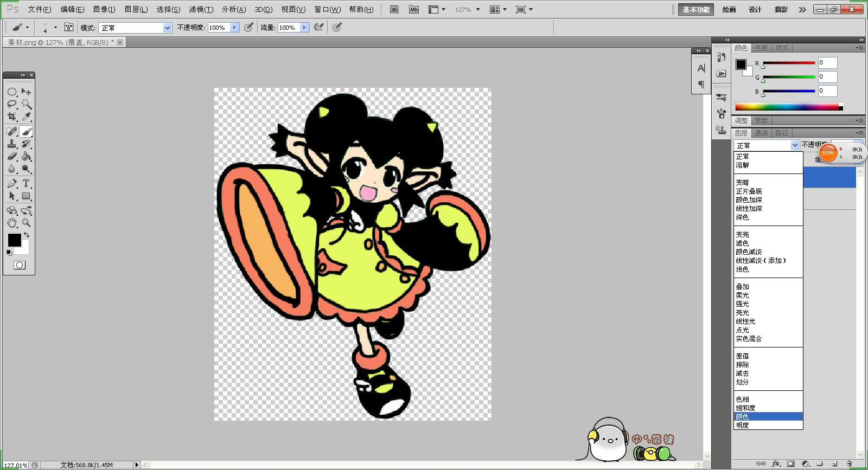Swap foreground and background colors
Viewport: 868px width, 470px height.
27,235
